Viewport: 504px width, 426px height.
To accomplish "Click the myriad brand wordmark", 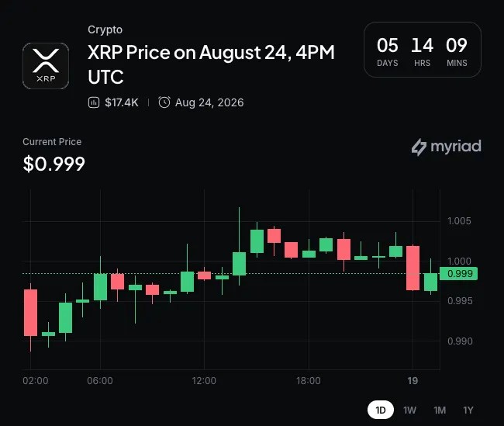I will (x=456, y=147).
